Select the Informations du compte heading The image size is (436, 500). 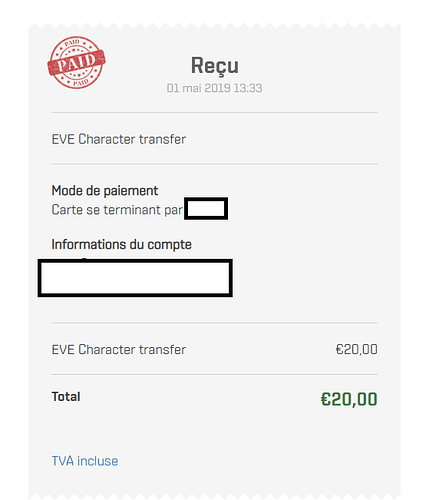(121, 244)
